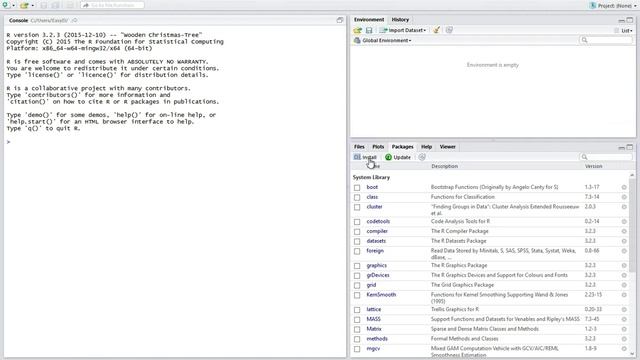The image size is (640, 360).
Task: Click the broom icon to clear environment
Action: point(436,30)
